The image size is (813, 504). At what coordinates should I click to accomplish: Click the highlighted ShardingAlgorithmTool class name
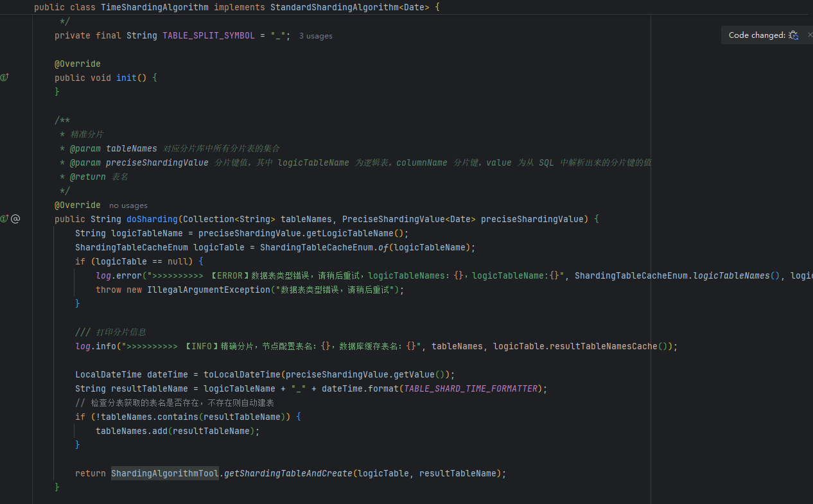tap(165, 473)
